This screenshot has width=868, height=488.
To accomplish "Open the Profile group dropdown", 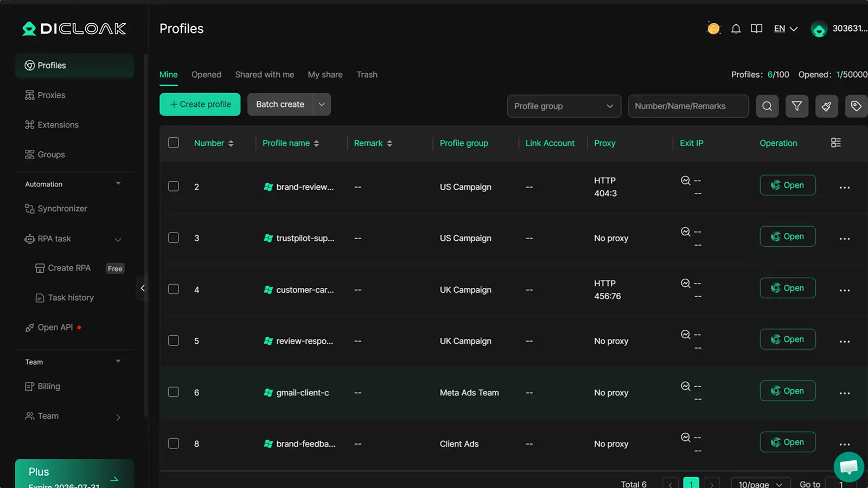I will pyautogui.click(x=564, y=106).
